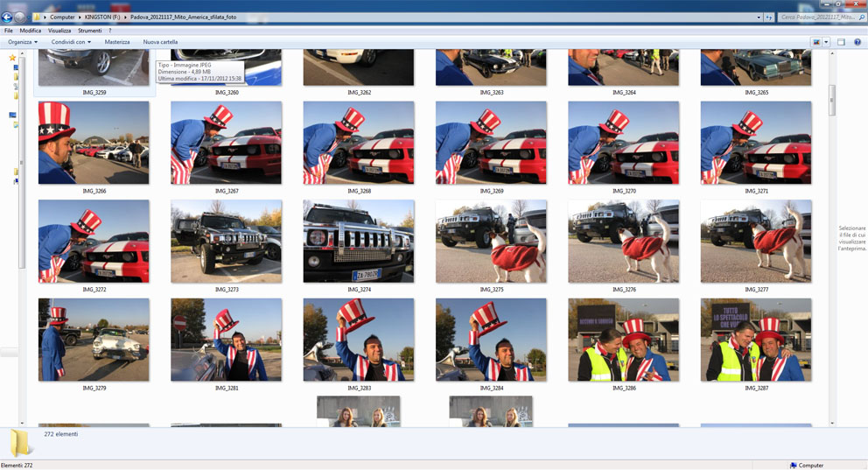
Task: Expand the address bar history dropdown
Action: [759, 18]
